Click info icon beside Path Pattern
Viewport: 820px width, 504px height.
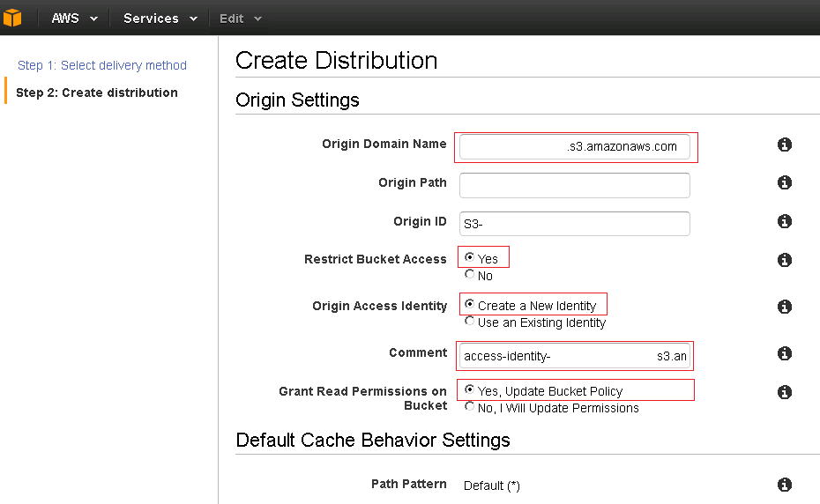point(784,485)
